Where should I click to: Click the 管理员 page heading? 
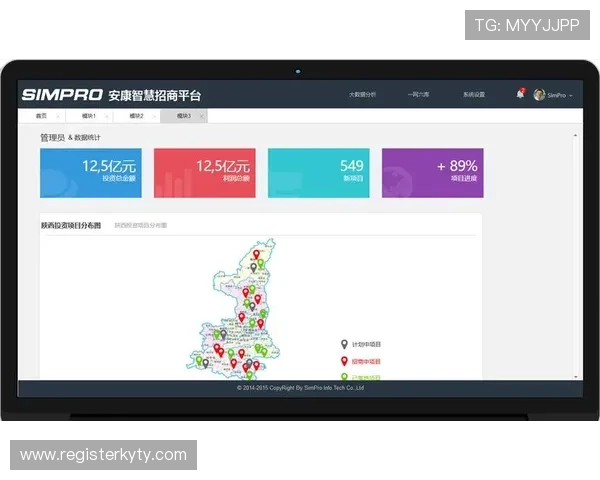pyautogui.click(x=52, y=137)
